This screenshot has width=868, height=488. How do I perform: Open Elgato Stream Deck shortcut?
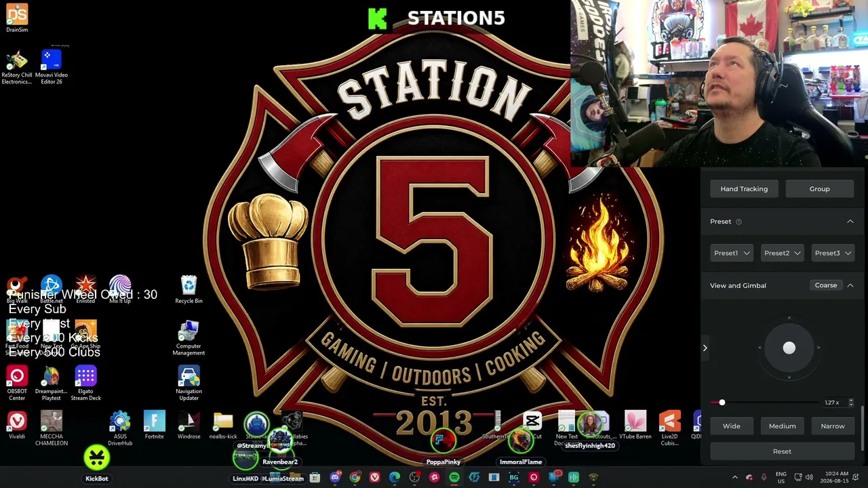click(86, 384)
